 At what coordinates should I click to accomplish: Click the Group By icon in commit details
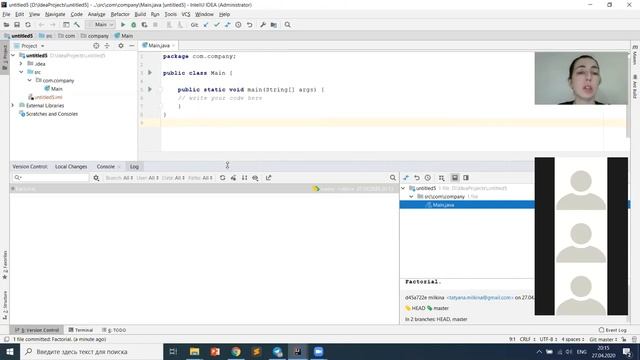point(442,178)
